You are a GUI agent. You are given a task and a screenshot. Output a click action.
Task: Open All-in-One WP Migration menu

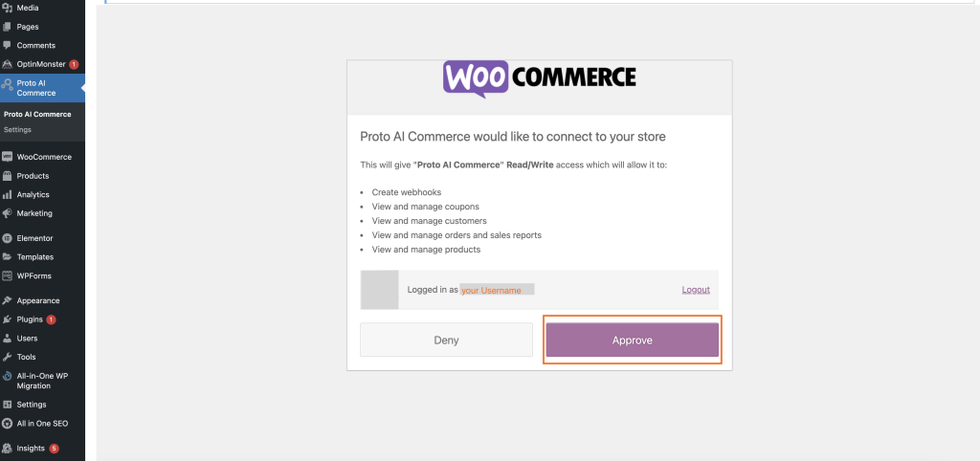[42, 381]
